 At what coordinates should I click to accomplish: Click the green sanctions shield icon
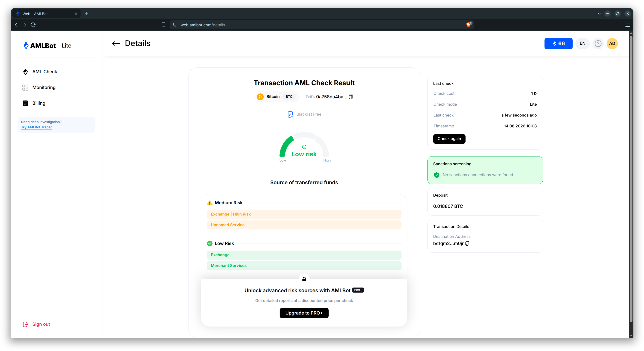click(437, 175)
